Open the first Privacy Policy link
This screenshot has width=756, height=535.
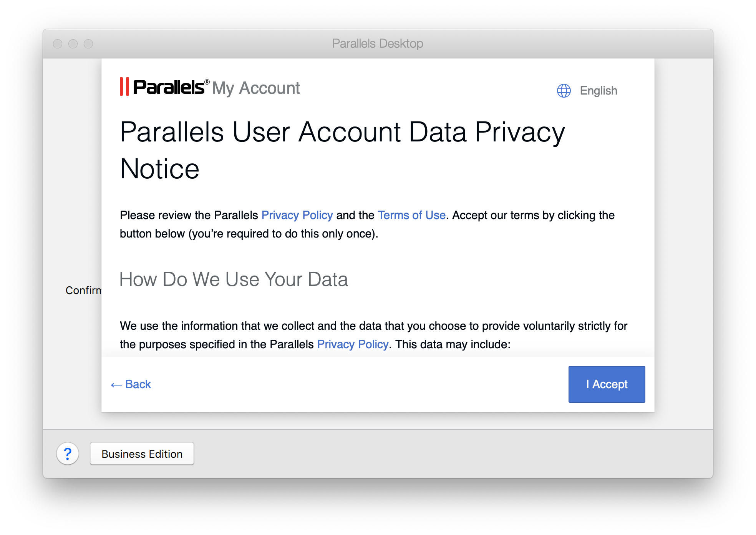click(x=297, y=215)
